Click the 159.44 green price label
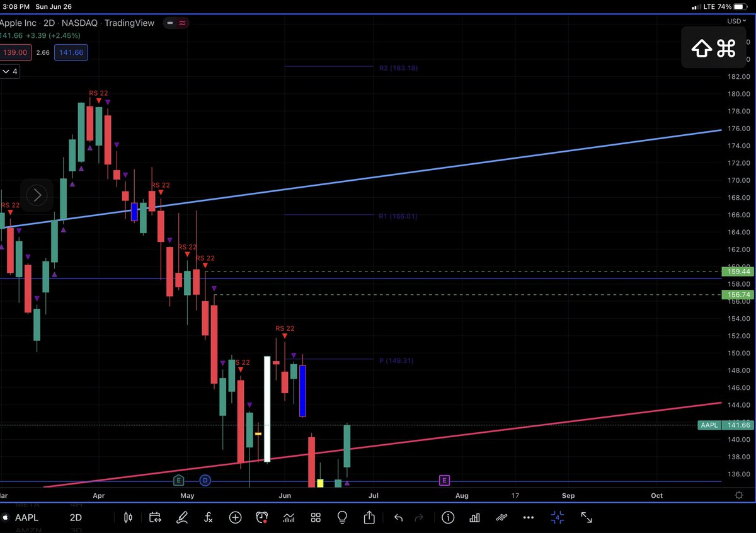Viewport: 756px width, 533px height. (737, 272)
